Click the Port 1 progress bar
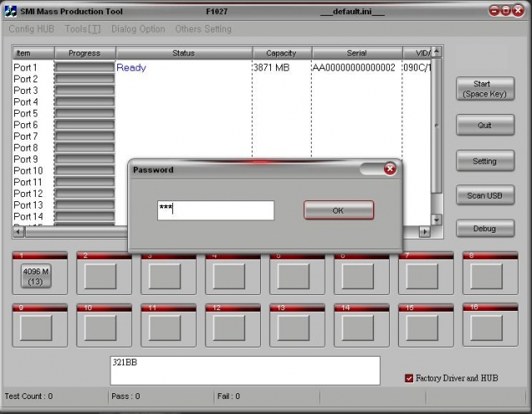 pyautogui.click(x=85, y=67)
